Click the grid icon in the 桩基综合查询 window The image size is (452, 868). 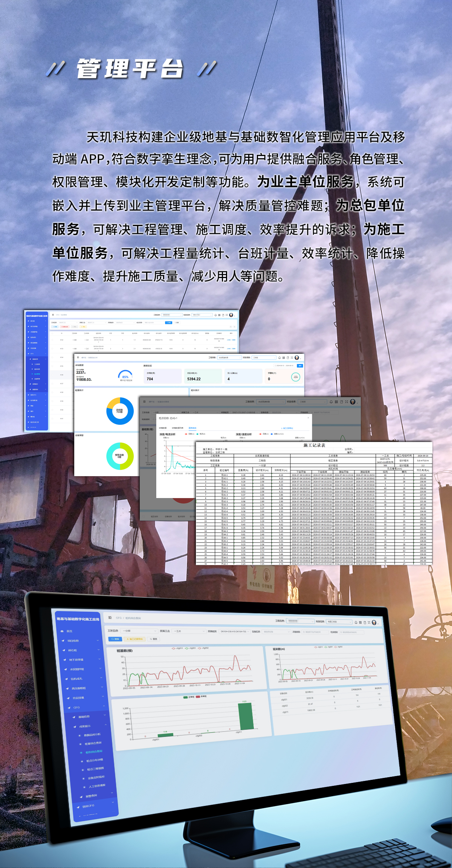coord(336,402)
